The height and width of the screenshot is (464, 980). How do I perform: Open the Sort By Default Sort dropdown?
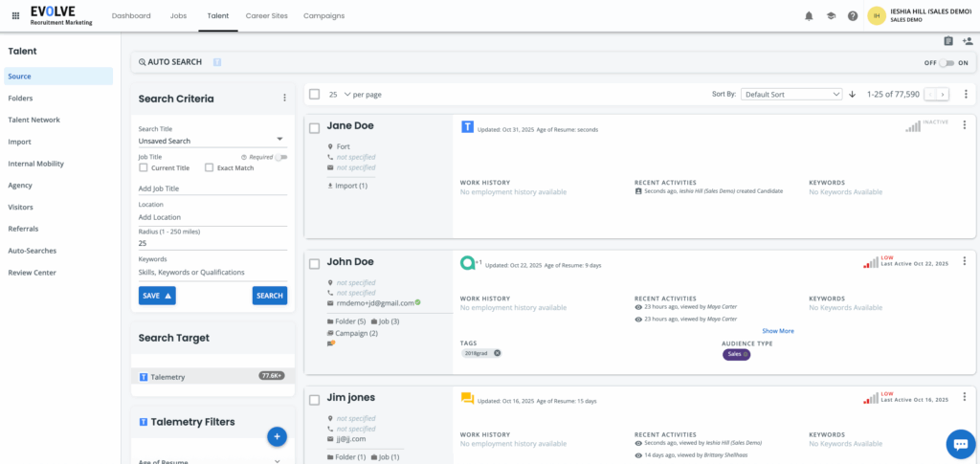tap(791, 95)
